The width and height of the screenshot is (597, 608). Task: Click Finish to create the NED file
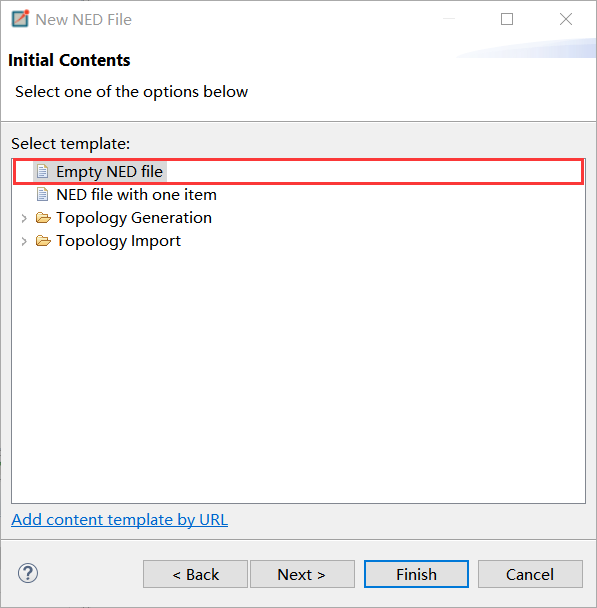pyautogui.click(x=416, y=574)
